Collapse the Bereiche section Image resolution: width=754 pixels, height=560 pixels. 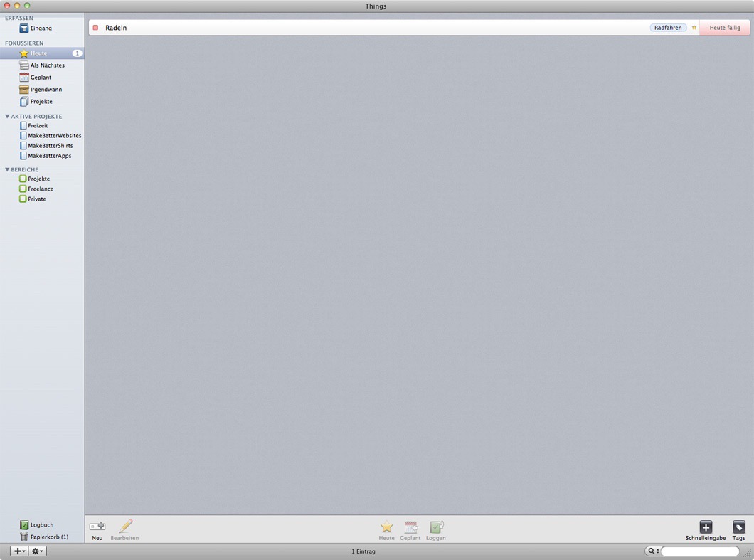tap(7, 169)
